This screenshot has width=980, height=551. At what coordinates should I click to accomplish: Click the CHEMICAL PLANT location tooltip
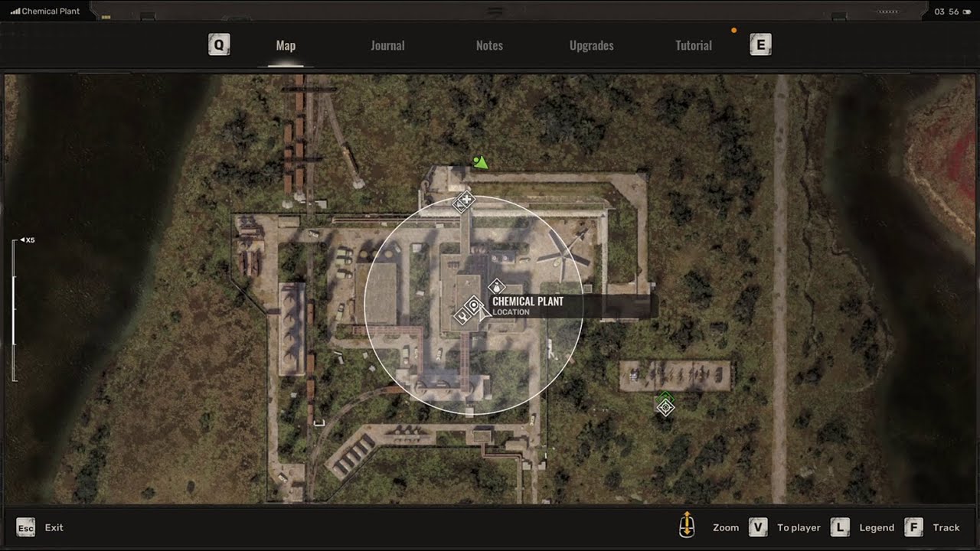572,306
